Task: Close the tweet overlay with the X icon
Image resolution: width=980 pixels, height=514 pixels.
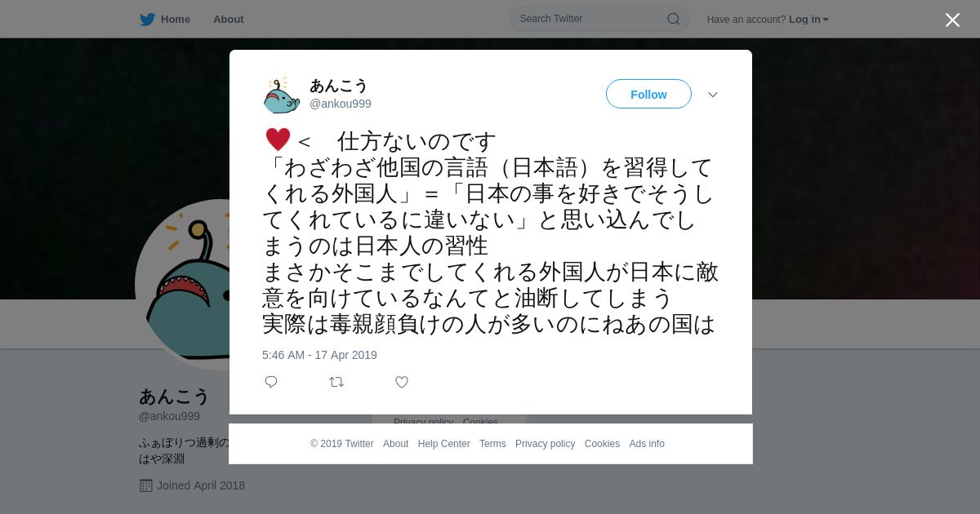Action: 952,20
